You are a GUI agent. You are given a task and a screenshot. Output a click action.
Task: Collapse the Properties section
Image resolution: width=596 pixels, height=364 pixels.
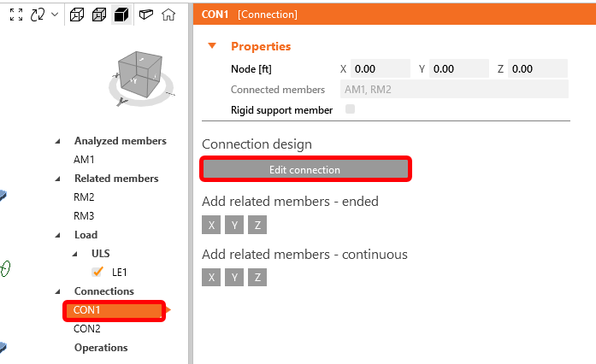(211, 46)
